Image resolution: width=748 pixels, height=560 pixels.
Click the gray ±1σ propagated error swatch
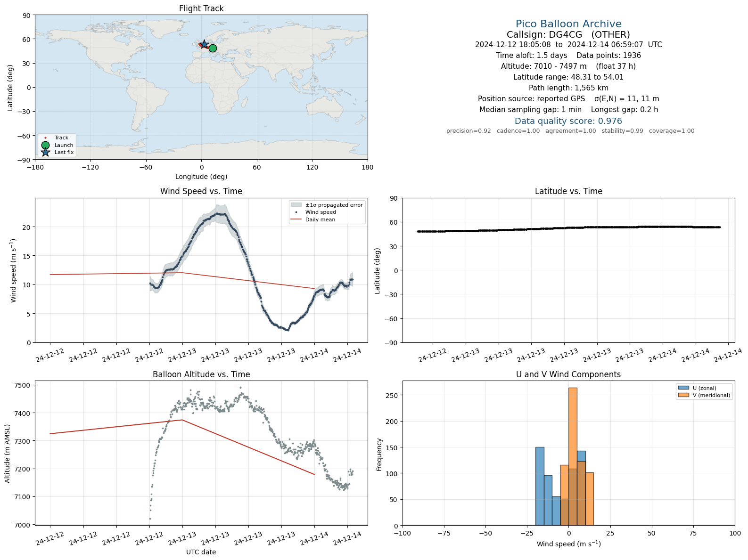point(296,205)
